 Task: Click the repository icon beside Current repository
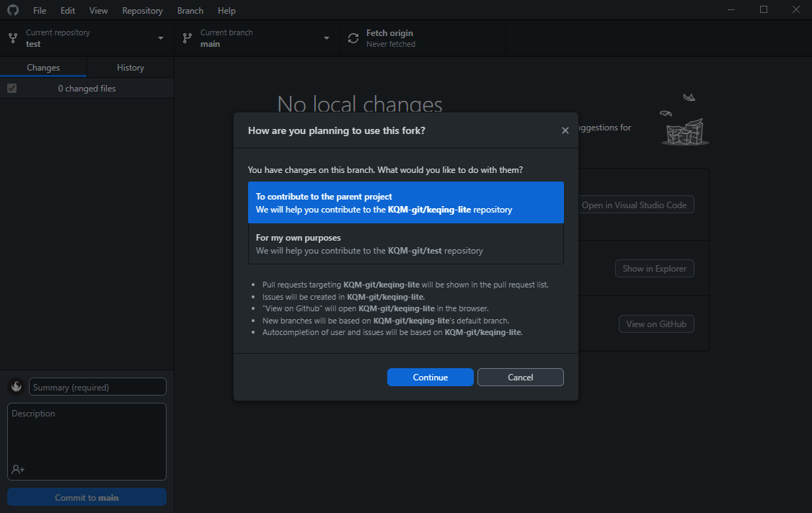(13, 38)
